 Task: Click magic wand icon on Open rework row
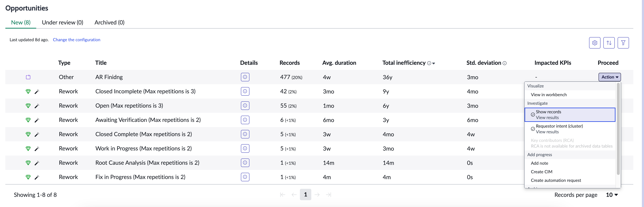click(37, 106)
